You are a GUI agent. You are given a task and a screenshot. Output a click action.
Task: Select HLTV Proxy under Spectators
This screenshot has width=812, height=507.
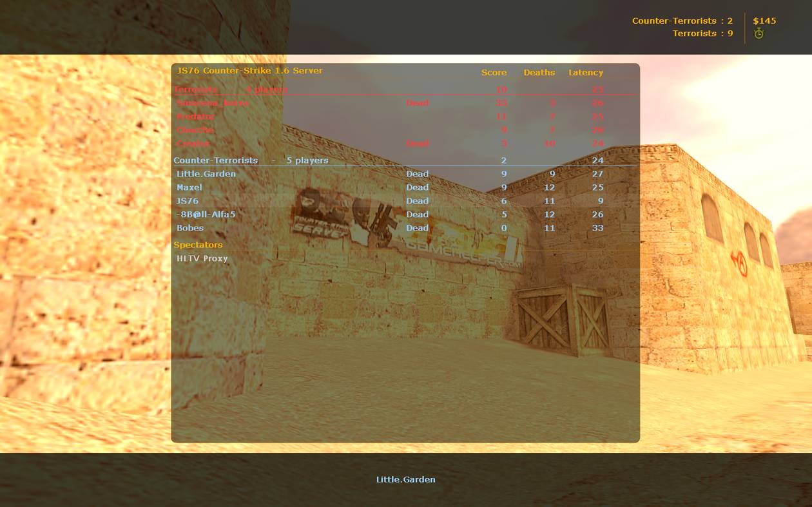(x=202, y=258)
